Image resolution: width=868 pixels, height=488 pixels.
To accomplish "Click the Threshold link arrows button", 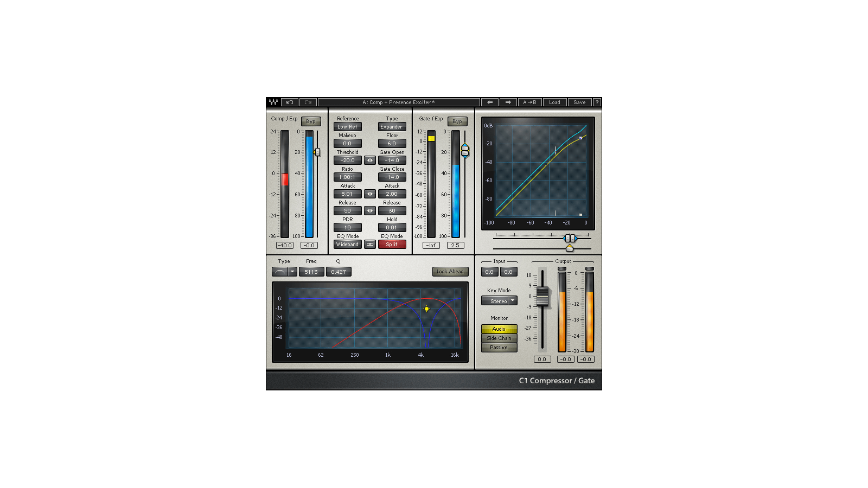I will (x=370, y=160).
